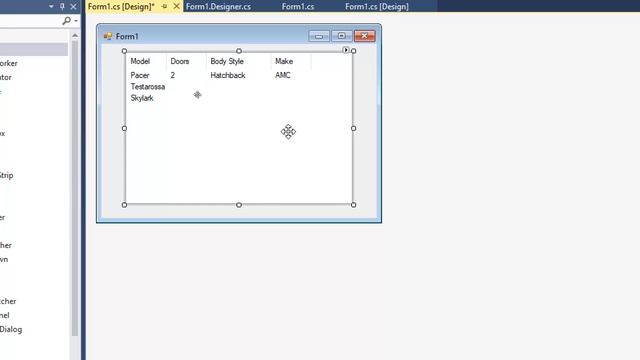Viewport: 640px width, 360px height.
Task: Maximize the Form1 designer window
Action: point(342,36)
